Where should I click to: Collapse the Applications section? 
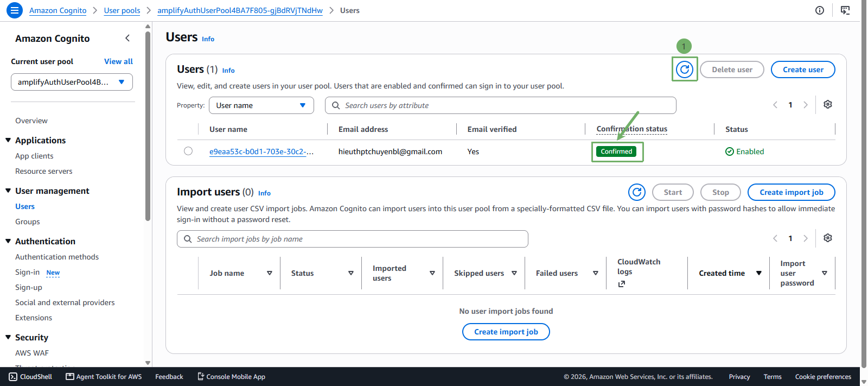click(8, 140)
